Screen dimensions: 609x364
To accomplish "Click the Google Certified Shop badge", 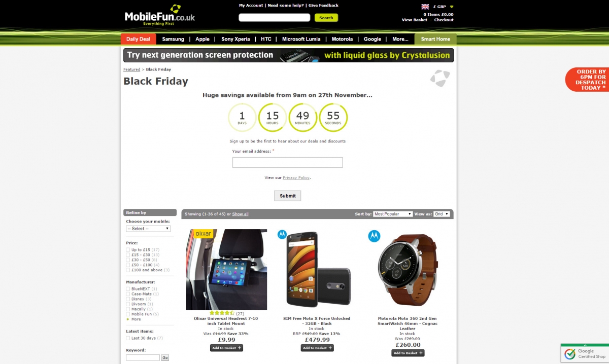I will click(584, 353).
